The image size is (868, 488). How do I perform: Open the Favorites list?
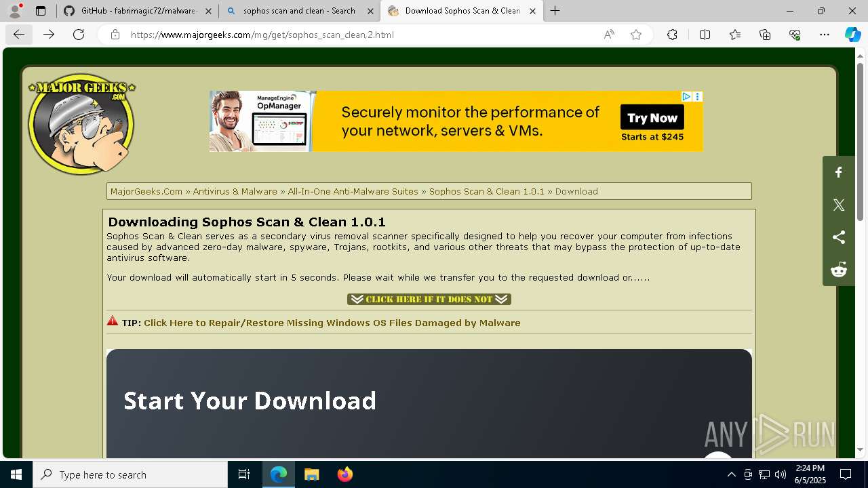735,35
